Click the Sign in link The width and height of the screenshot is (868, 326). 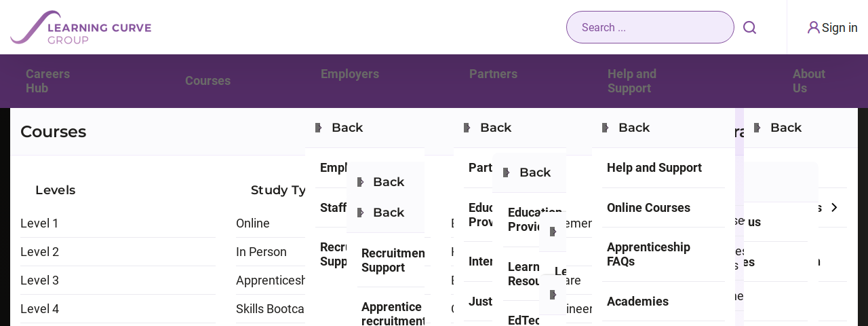(840, 28)
